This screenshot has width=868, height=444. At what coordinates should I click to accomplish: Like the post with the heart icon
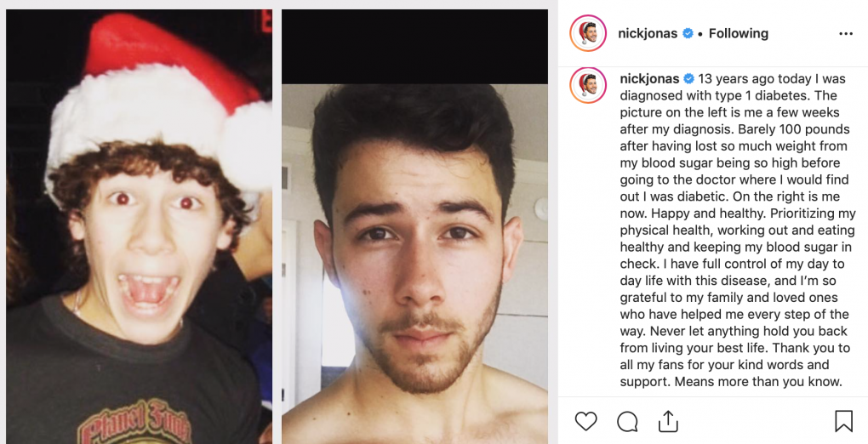pyautogui.click(x=585, y=421)
